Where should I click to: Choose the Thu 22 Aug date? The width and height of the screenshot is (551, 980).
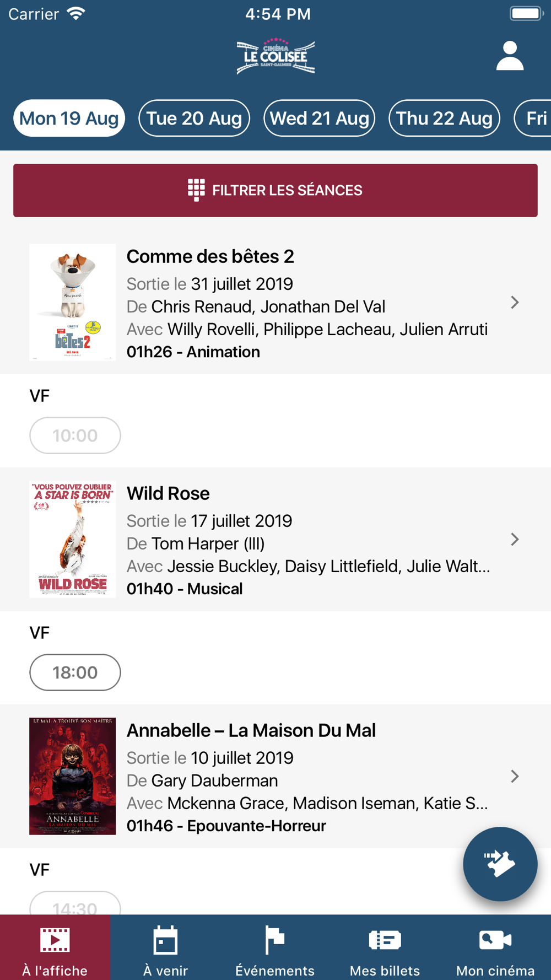point(444,118)
